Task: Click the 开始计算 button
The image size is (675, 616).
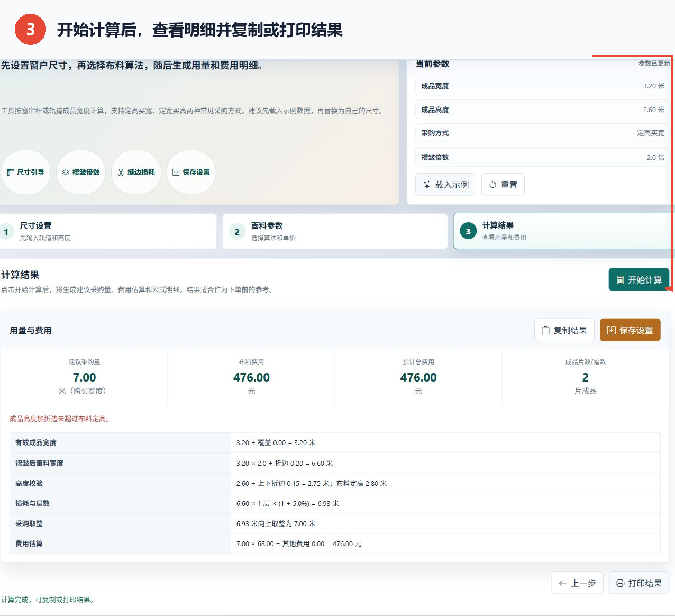Action: (639, 279)
